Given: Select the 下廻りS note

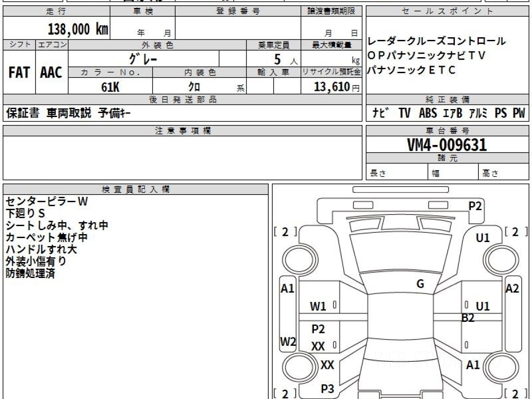Looking at the screenshot, I should tap(26, 213).
